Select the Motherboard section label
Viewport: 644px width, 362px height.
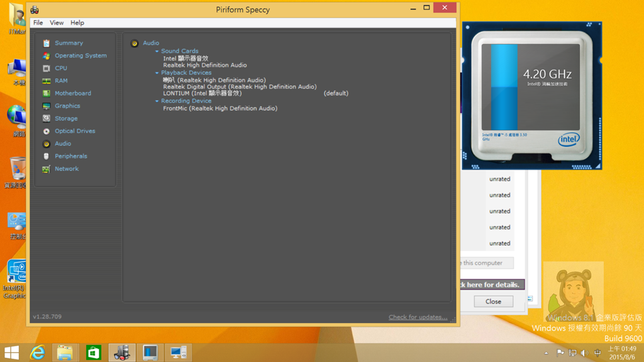click(73, 93)
